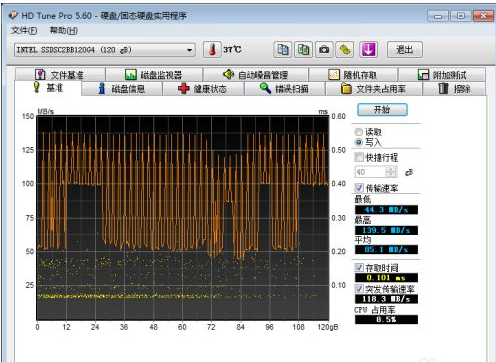Toggle the 突发传输速率 checkbox

coord(359,288)
